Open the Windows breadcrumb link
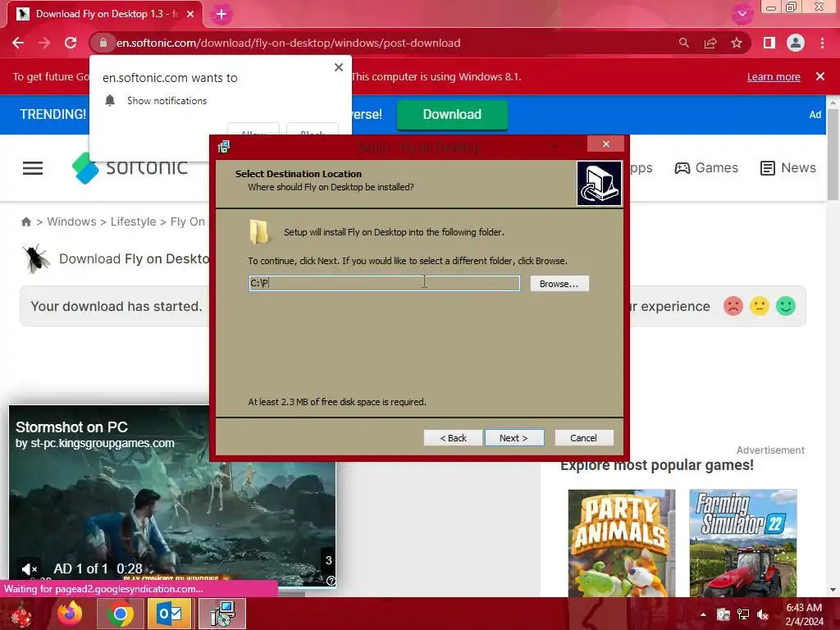 coord(72,221)
